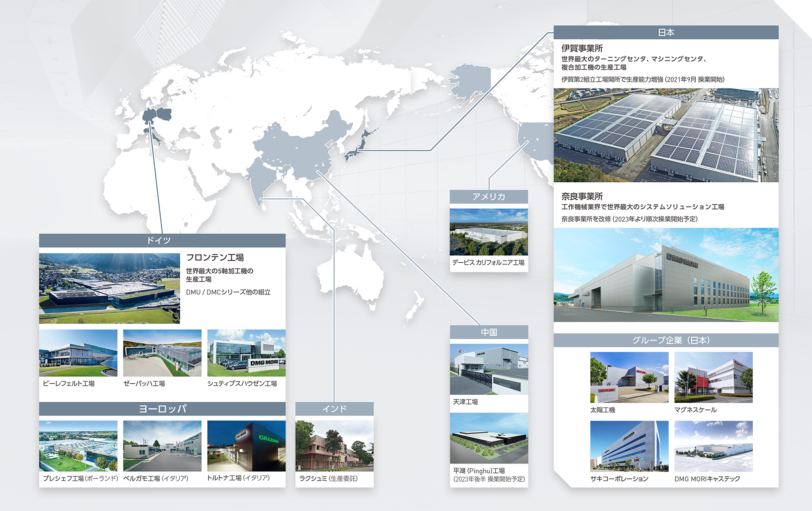This screenshot has width=812, height=511.
Task: Click the ベルガモ工場 (イタリア) caption
Action: pyautogui.click(x=156, y=478)
